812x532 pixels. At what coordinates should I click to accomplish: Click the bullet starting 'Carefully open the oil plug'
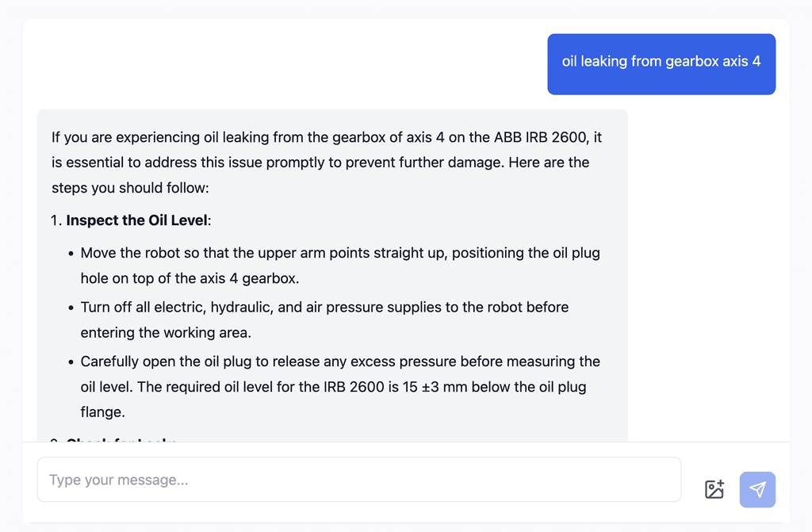pos(340,386)
